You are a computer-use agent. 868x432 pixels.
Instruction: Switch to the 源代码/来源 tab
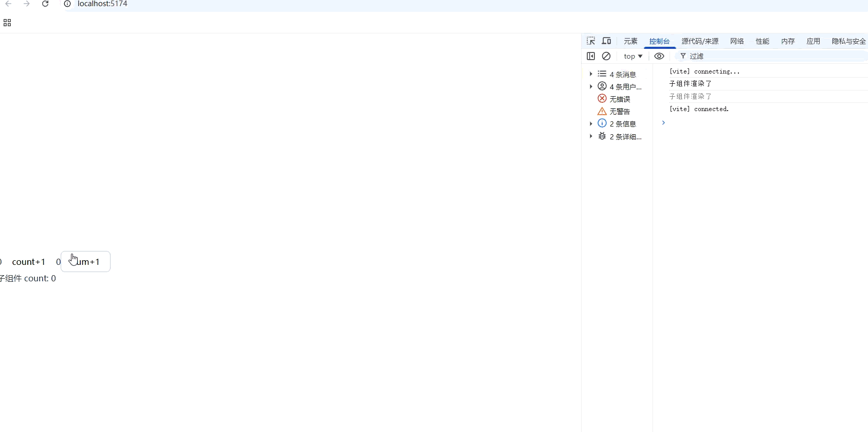coord(700,41)
